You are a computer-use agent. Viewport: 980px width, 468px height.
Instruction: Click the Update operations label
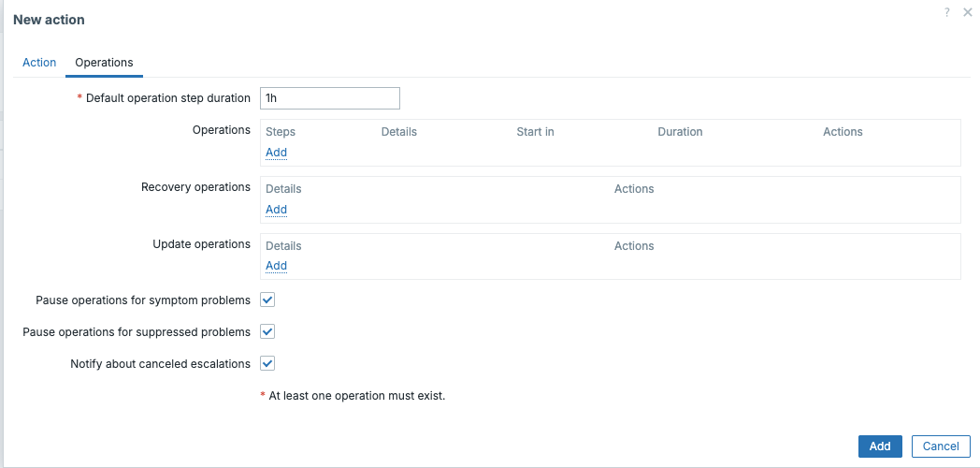201,244
